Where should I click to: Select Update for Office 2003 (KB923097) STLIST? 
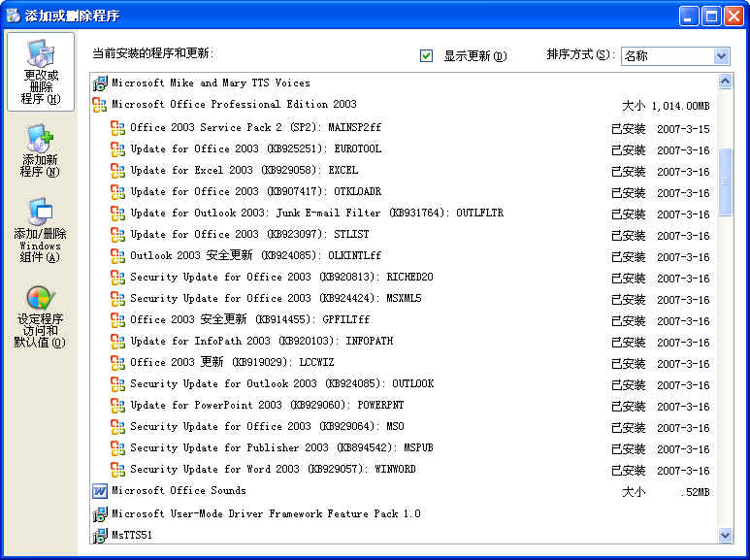click(x=249, y=234)
